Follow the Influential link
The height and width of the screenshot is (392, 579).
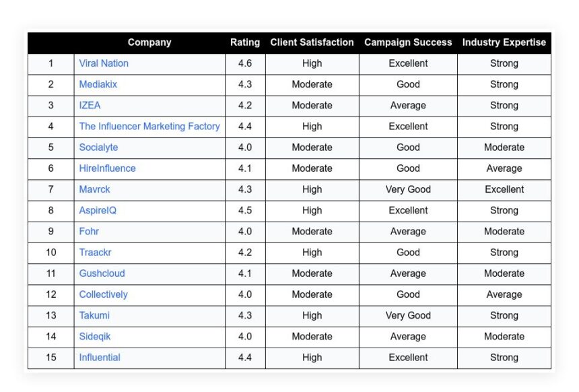(x=100, y=358)
